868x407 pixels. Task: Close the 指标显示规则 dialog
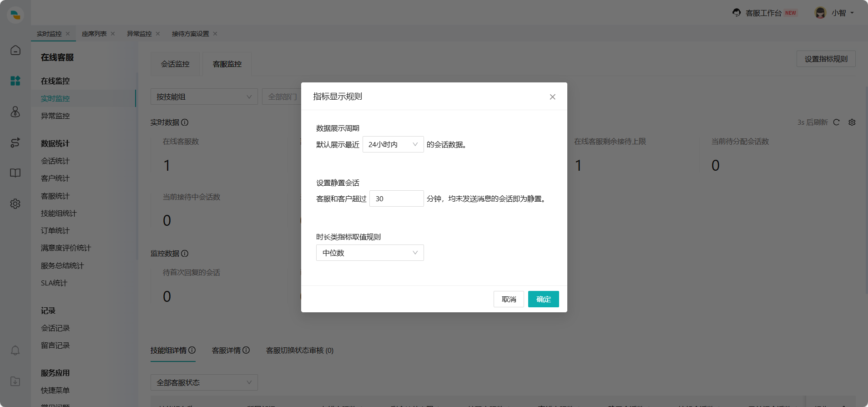point(552,97)
